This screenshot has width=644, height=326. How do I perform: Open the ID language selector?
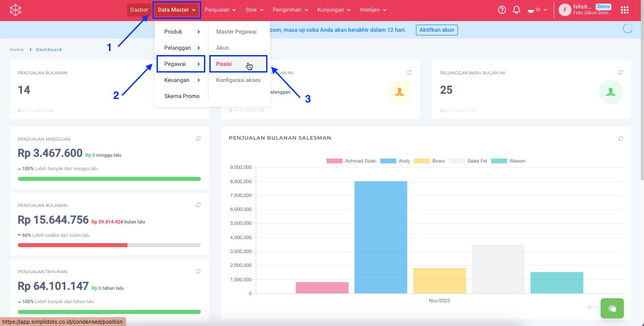[x=538, y=10]
